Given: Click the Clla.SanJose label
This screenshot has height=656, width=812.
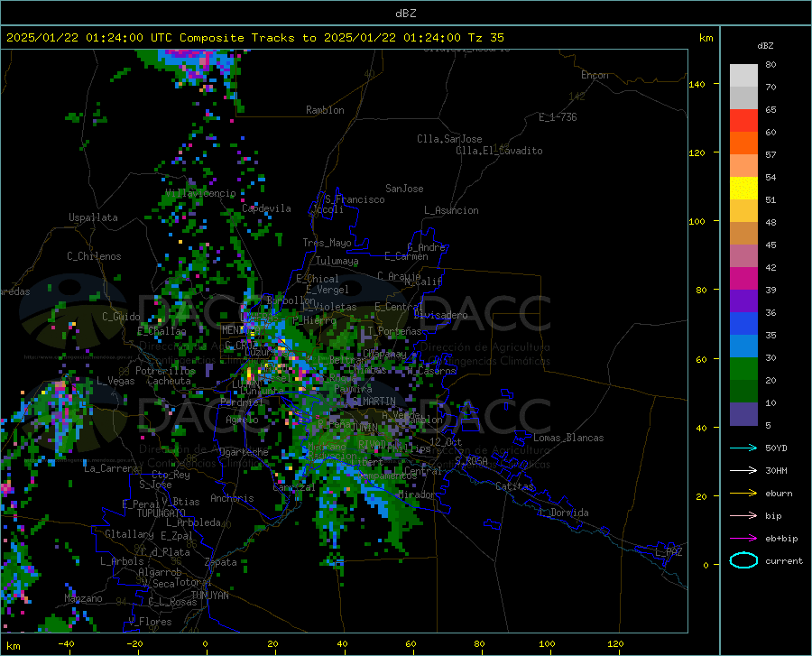Looking at the screenshot, I should 449,139.
